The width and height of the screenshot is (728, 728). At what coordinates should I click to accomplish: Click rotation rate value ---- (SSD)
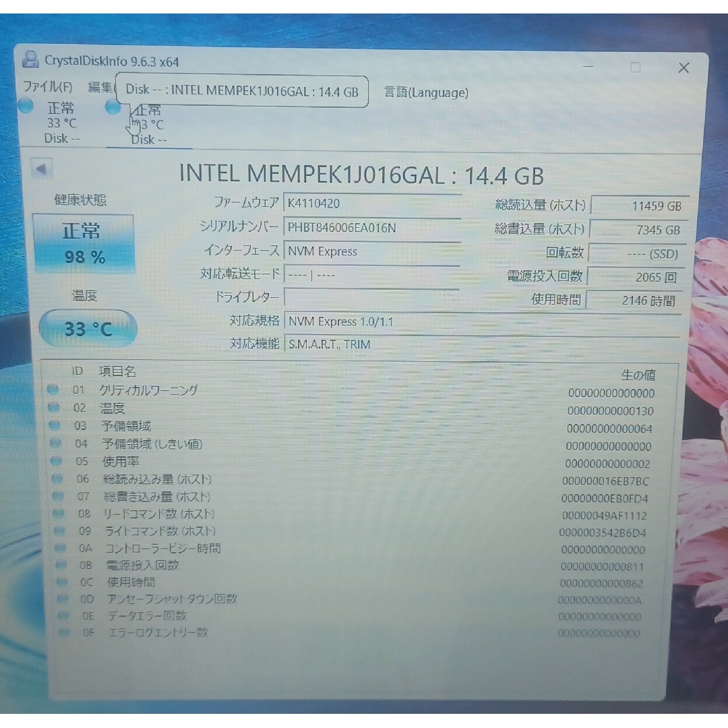coord(637,253)
